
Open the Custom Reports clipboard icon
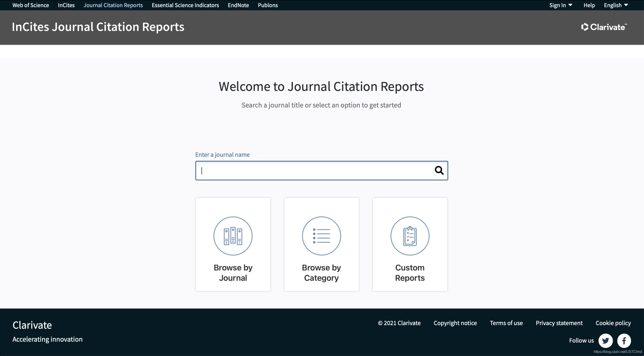tap(410, 236)
